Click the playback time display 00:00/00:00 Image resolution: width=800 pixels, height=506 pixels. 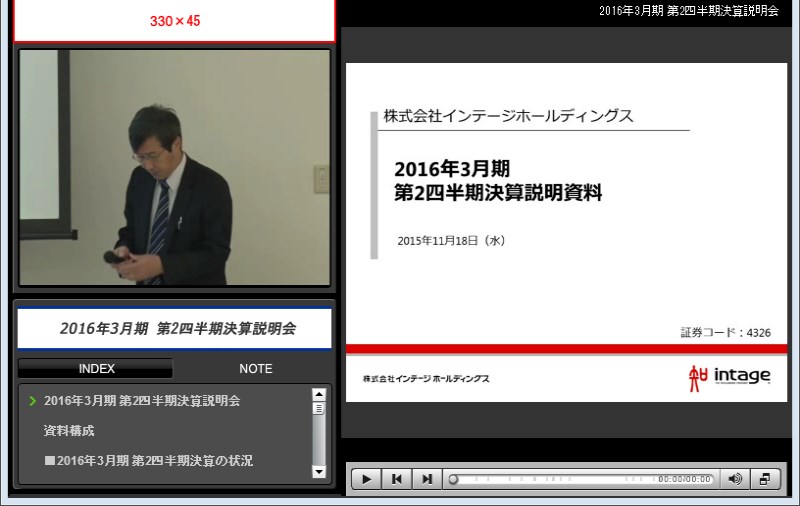click(x=684, y=479)
